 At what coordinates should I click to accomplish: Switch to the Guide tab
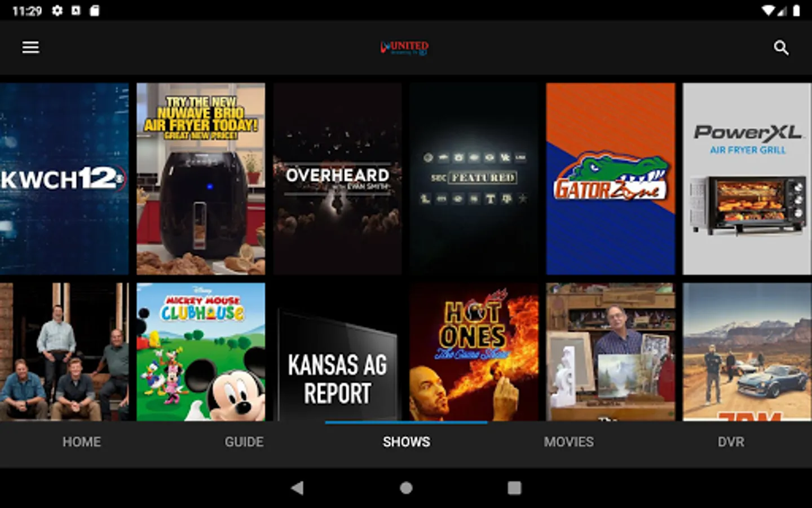tap(244, 442)
